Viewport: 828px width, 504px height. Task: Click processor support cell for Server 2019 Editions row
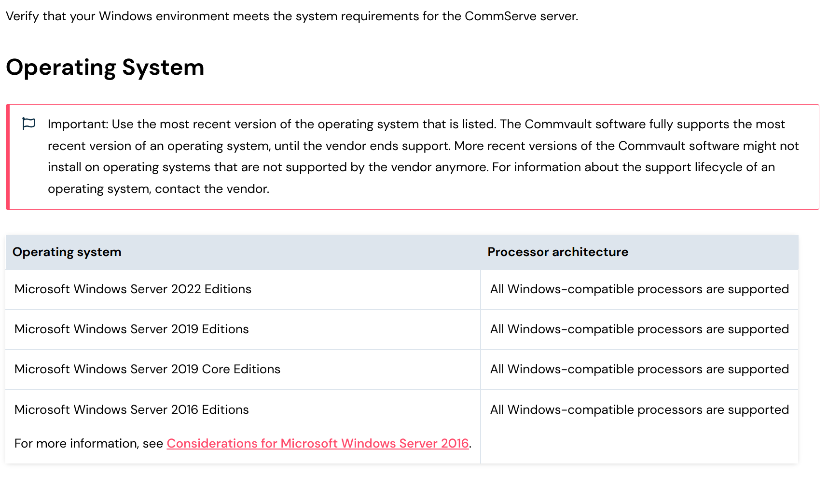(x=639, y=329)
